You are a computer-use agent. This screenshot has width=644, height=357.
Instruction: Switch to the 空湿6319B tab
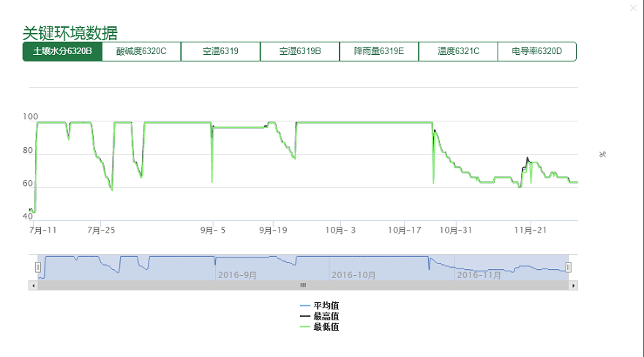point(299,51)
